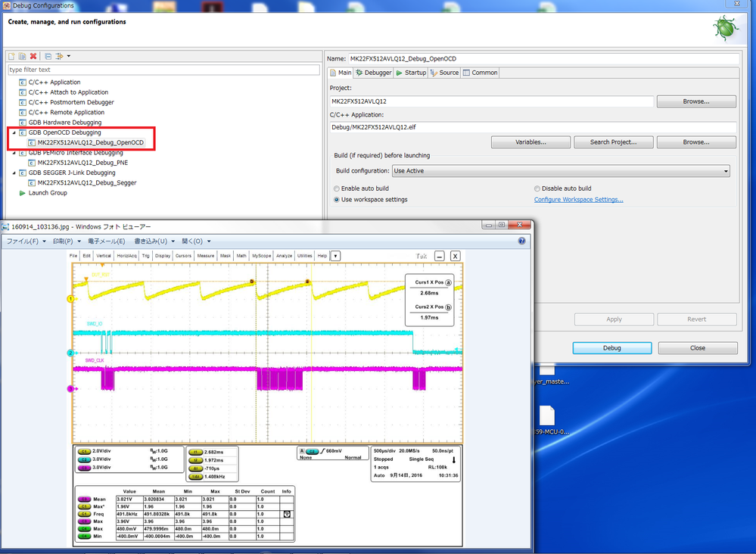The image size is (756, 554).
Task: Select Enable auto build radio button
Action: point(337,188)
